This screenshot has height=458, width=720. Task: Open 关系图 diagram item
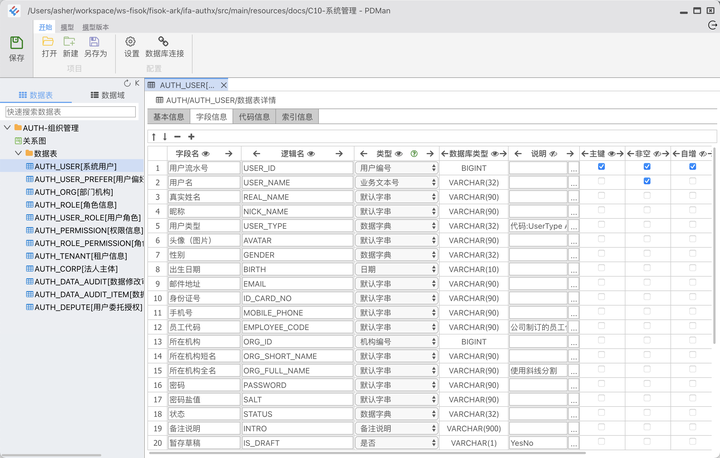pyautogui.click(x=30, y=141)
